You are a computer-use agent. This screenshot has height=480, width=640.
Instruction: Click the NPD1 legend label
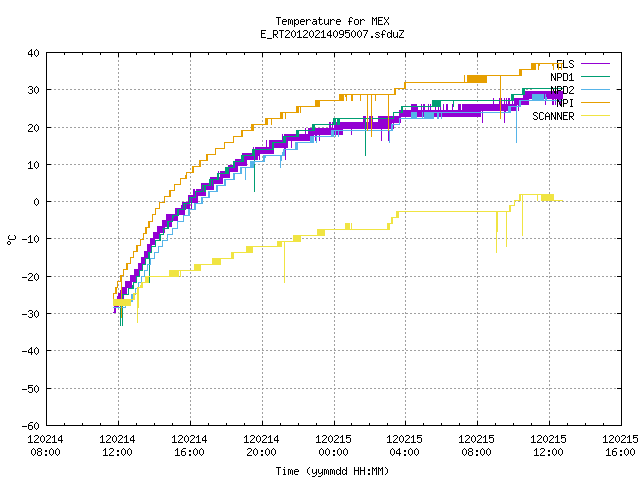pos(562,77)
